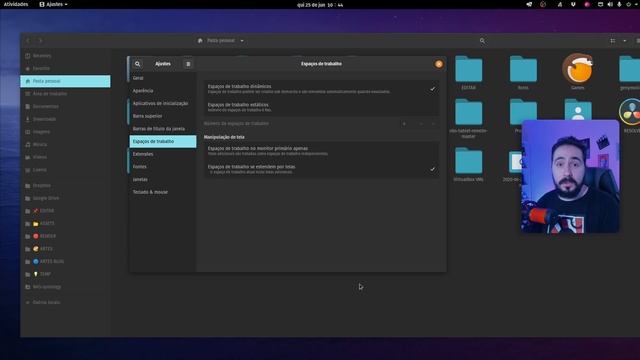Open Vídeos in file manager sidebar
Screen dimensions: 640x360
pos(65,157)
